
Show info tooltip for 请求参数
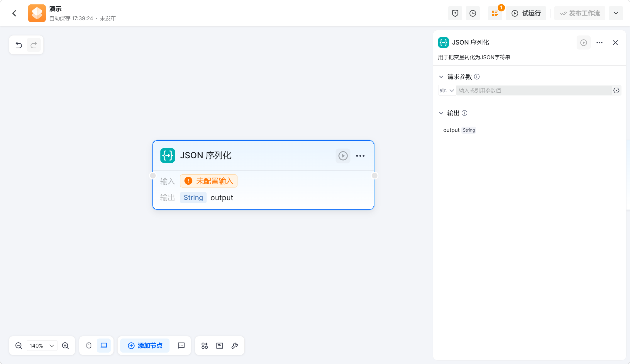tap(477, 77)
